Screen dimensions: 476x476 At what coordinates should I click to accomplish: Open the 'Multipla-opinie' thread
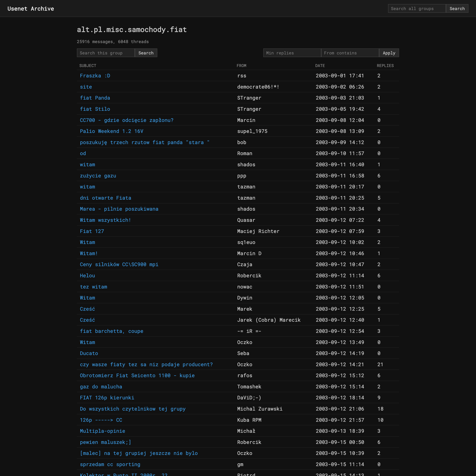pyautogui.click(x=102, y=431)
